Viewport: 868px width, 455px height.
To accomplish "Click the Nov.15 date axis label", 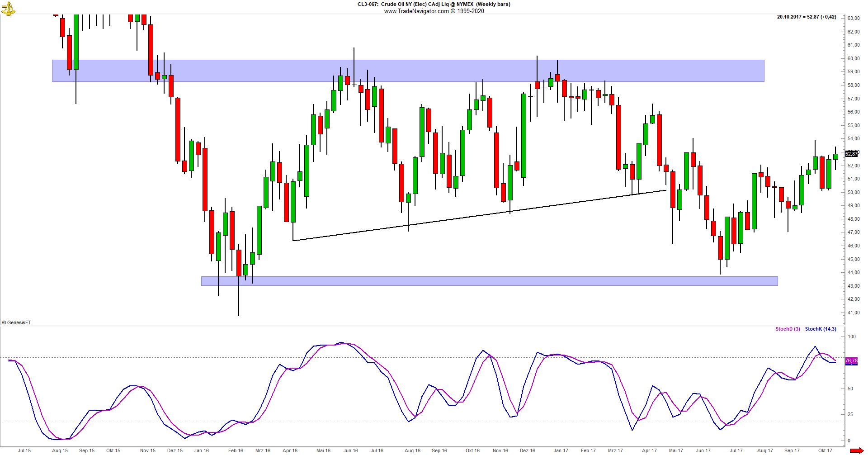I will tap(148, 450).
